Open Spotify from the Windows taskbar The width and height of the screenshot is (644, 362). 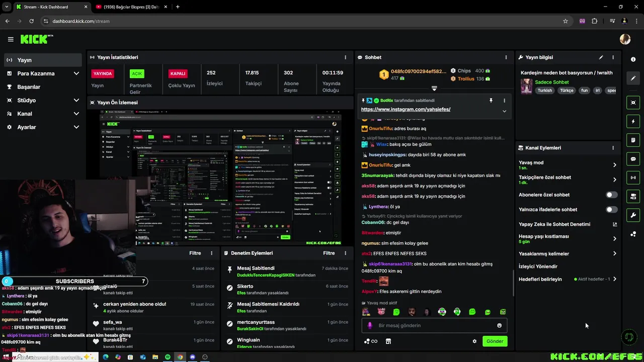pos(167,357)
